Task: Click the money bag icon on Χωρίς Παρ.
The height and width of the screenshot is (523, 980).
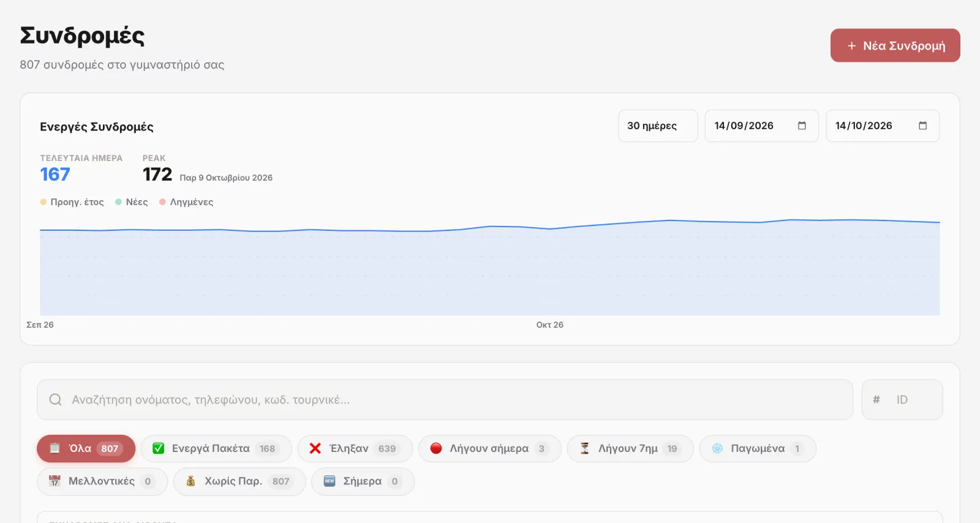Action: pos(191,481)
